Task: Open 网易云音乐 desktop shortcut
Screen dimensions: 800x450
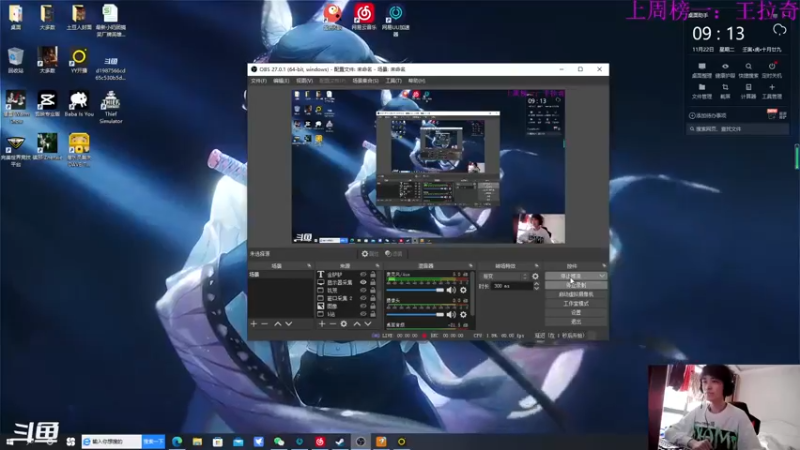Action: click(x=364, y=16)
